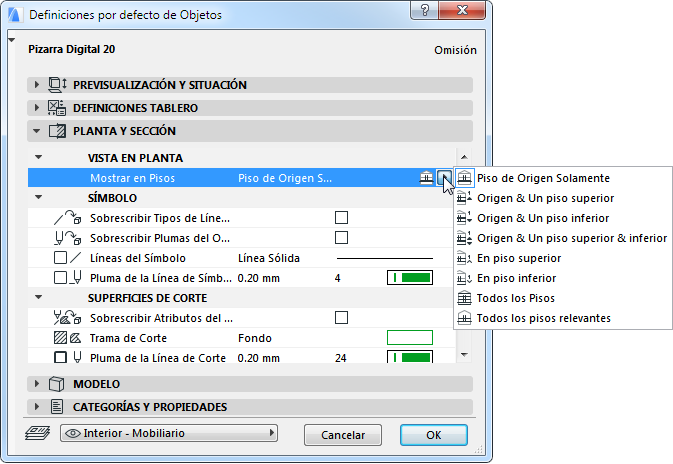Click the Categorías y Propiedades list icon
The height and width of the screenshot is (464, 673).
tap(57, 406)
